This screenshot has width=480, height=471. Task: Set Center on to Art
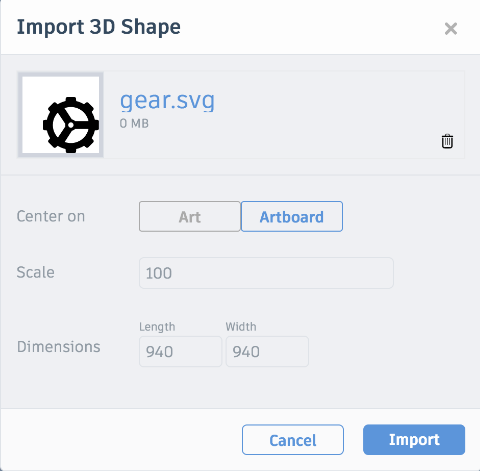pos(190,216)
